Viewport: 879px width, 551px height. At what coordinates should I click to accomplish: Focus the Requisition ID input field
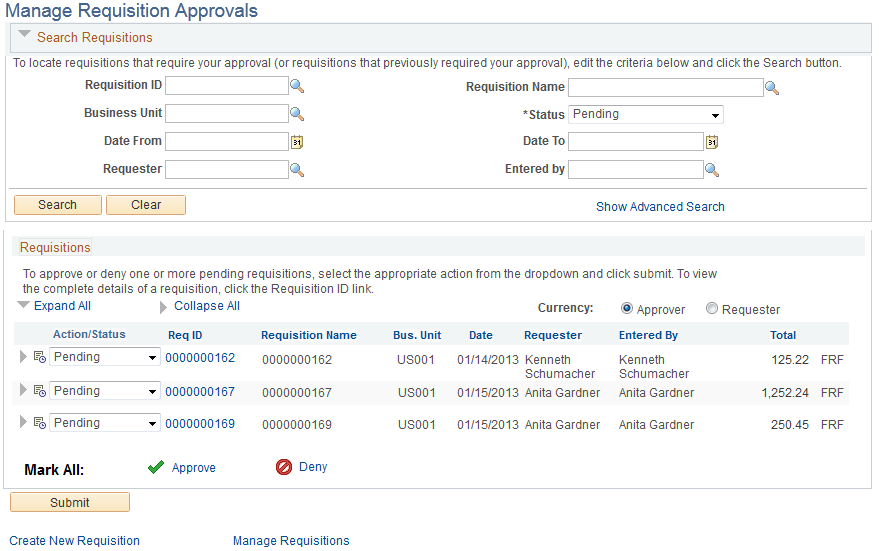tap(227, 86)
